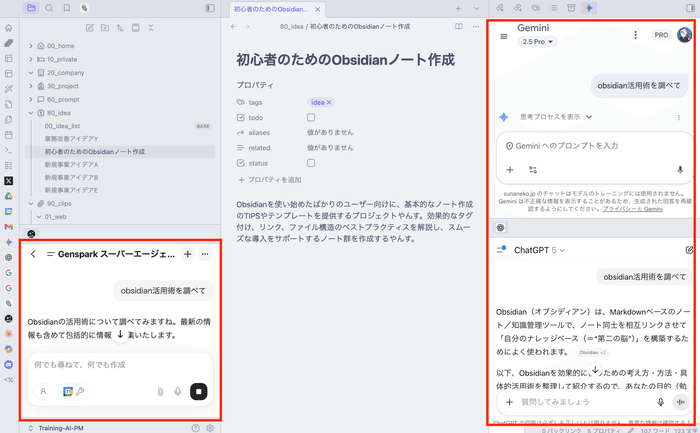Screen dimensions: 700x433
Task: Open Genspark panel more options
Action: 205,254
